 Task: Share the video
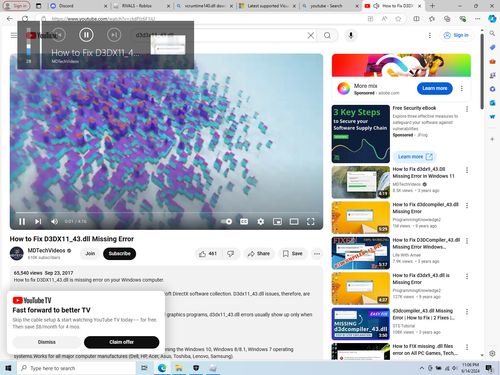[259, 254]
